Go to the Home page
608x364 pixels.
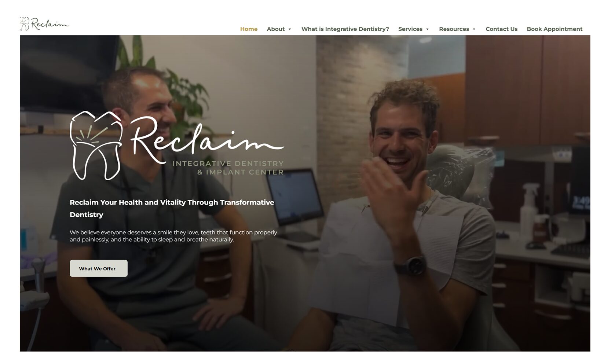tap(249, 29)
